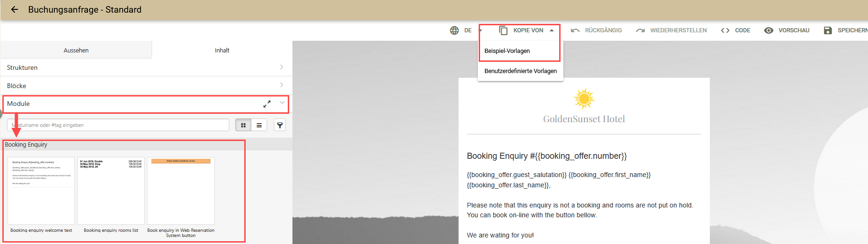Focus the module name or tag search field
This screenshot has height=244, width=868.
pyautogui.click(x=118, y=125)
